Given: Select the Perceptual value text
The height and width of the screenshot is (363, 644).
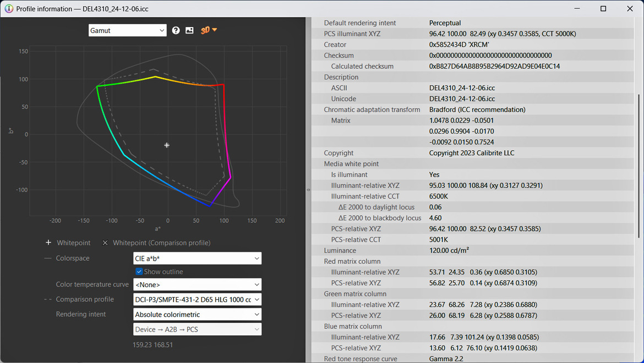Looking at the screenshot, I should click(x=445, y=23).
